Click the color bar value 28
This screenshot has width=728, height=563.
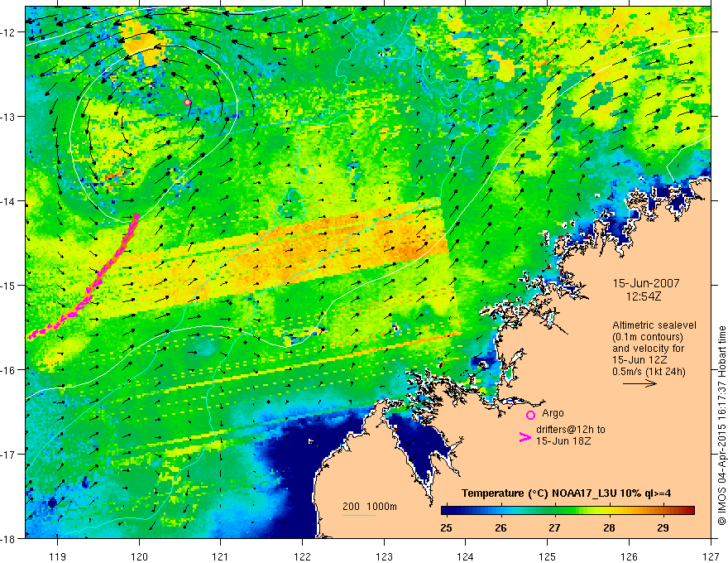tap(609, 527)
